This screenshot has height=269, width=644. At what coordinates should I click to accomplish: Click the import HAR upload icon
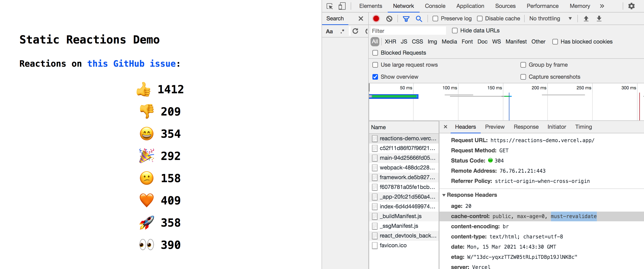(586, 19)
